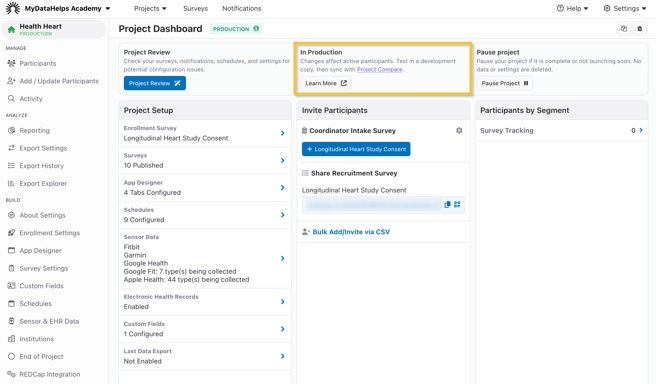
Task: Open the Settings menu
Action: 625,8
